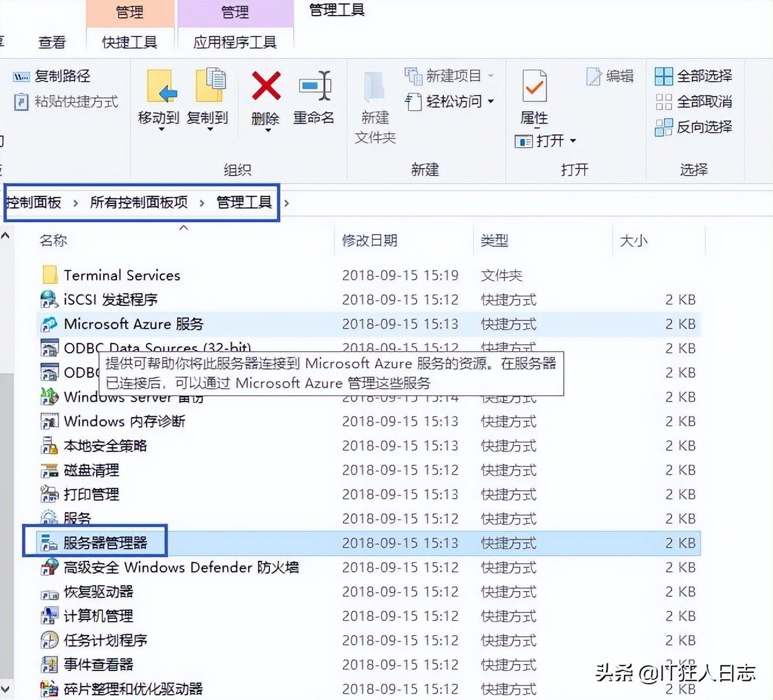
Task: Expand chevron after 管理工具 in address bar
Action: pos(286,203)
